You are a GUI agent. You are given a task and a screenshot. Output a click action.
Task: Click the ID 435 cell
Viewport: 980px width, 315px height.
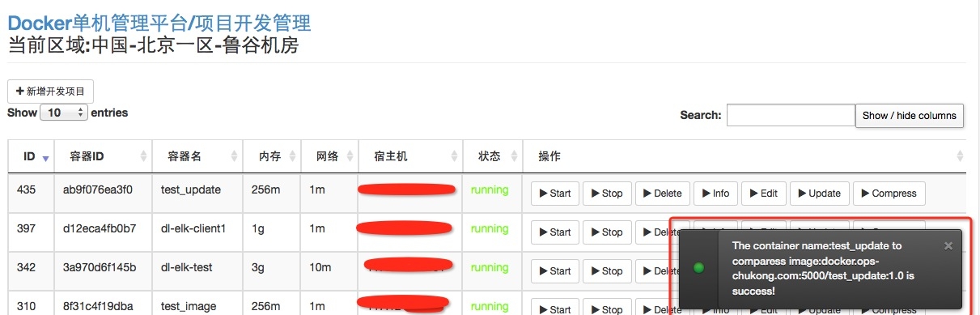coord(32,192)
